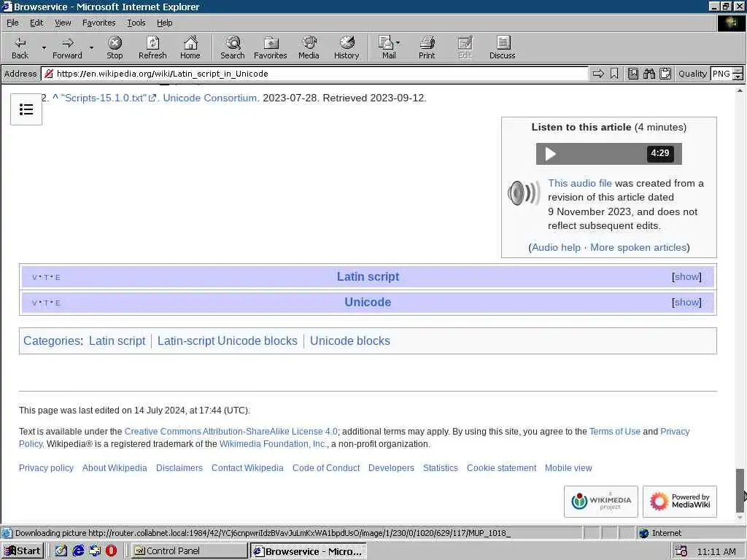
Task: Go to the Home page
Action: [190, 47]
